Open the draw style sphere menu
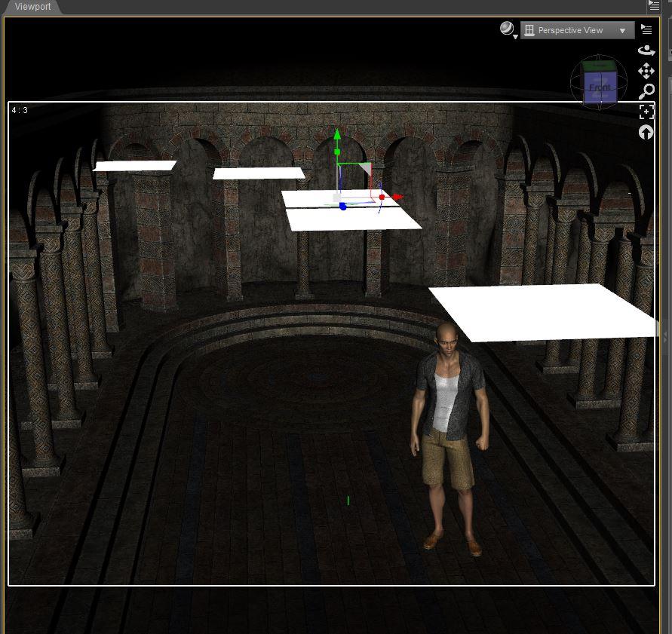The height and width of the screenshot is (634, 672). click(507, 29)
